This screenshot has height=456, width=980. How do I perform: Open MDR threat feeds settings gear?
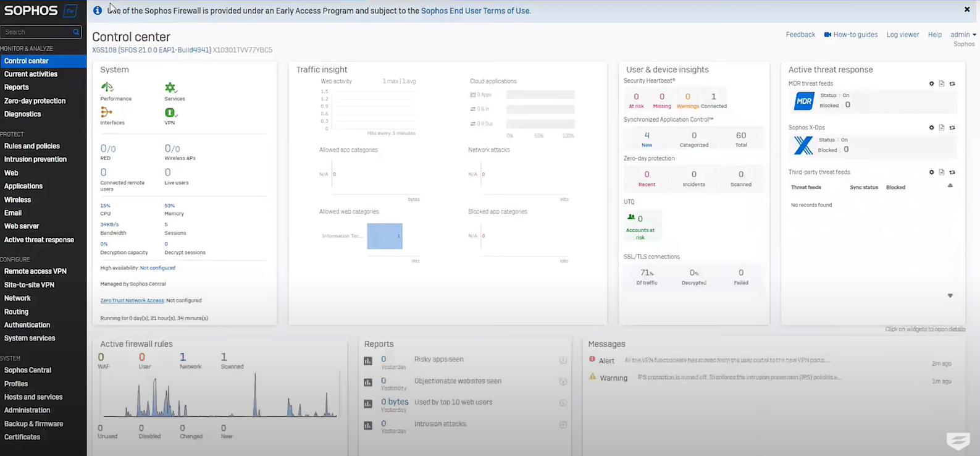tap(932, 84)
